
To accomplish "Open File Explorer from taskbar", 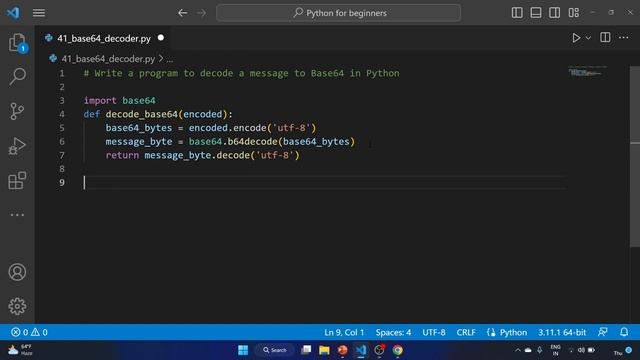I will coord(324,350).
